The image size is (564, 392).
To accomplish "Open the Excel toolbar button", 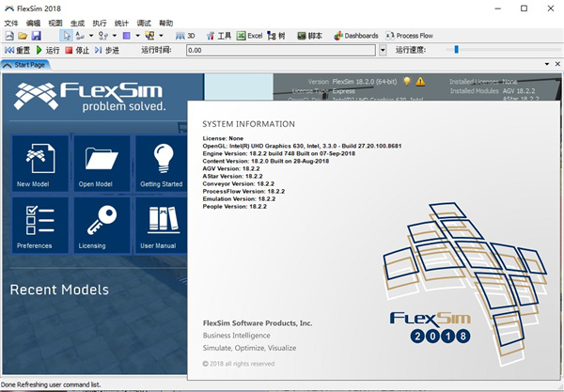I will point(248,36).
